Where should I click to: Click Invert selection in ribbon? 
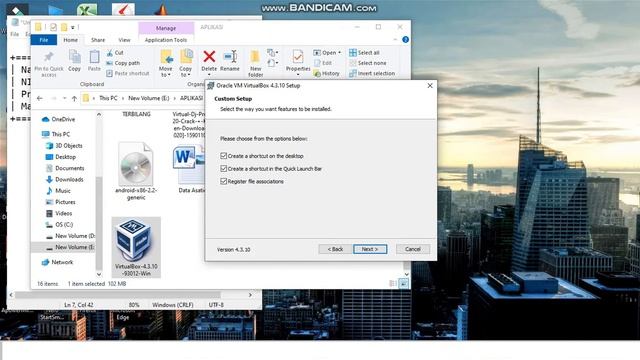[x=372, y=73]
